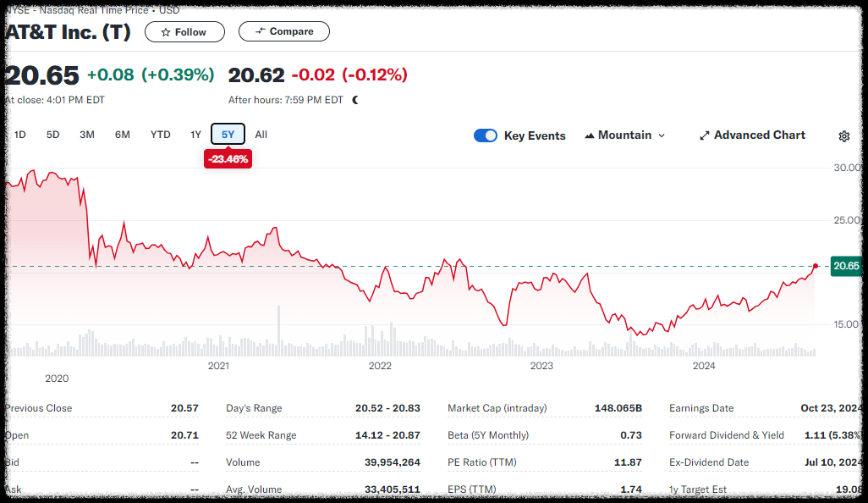This screenshot has height=503, width=868.
Task: Click the Avg. Volume value 33,405,511
Action: click(392, 489)
